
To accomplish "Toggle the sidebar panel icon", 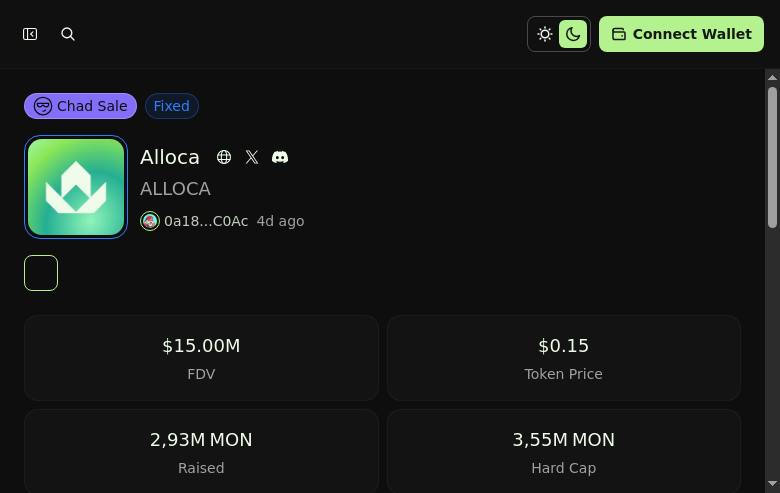I will point(30,34).
